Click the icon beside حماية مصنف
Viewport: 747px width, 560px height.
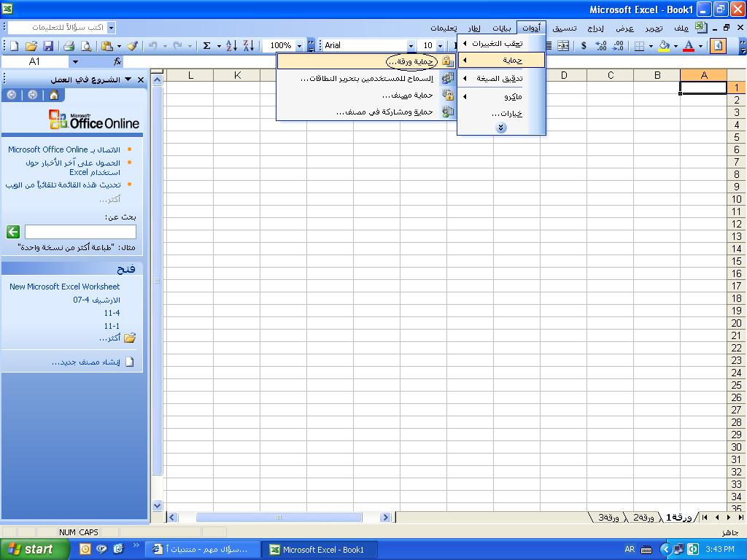coord(447,96)
